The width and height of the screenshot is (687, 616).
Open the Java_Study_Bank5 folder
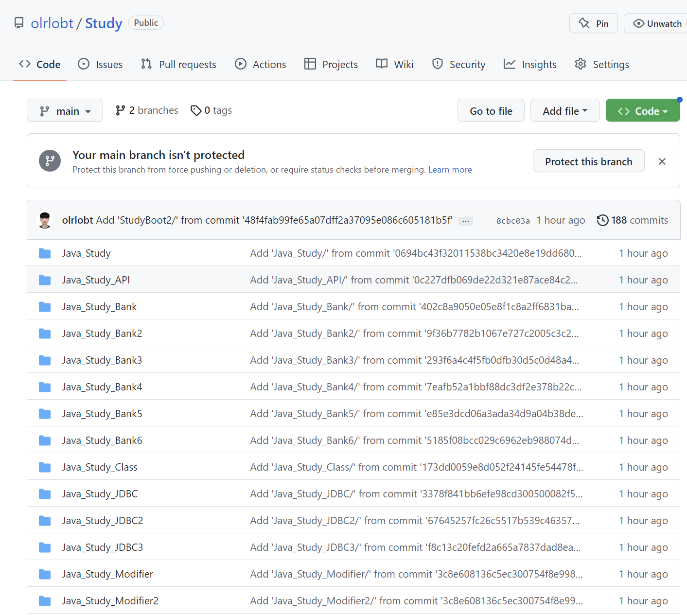(102, 414)
